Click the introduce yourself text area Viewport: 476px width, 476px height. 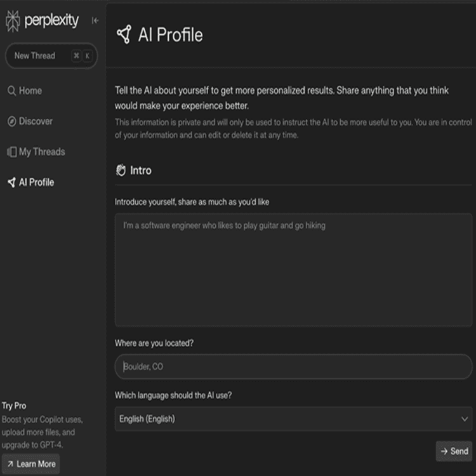(293, 270)
